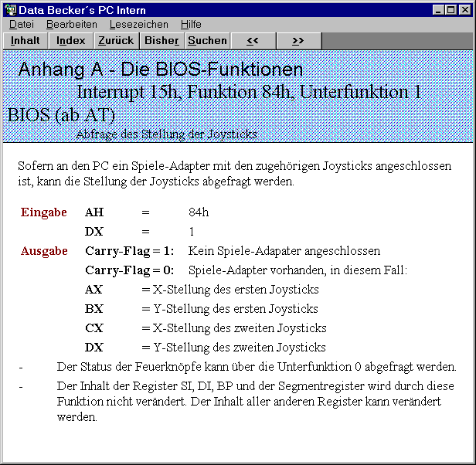Open the Bearbeiten menu
Image resolution: width=476 pixels, height=465 pixels.
tap(71, 25)
